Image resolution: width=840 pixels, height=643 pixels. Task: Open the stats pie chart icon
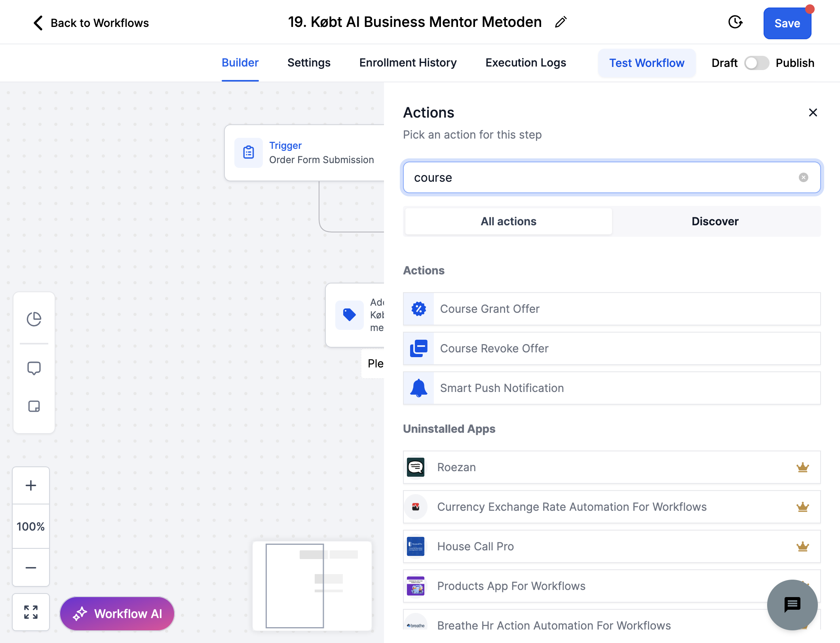click(34, 319)
